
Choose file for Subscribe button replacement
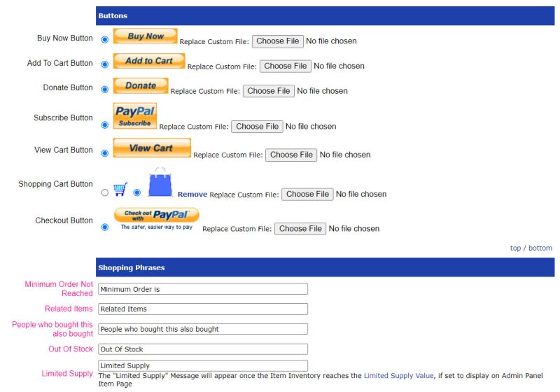257,127
